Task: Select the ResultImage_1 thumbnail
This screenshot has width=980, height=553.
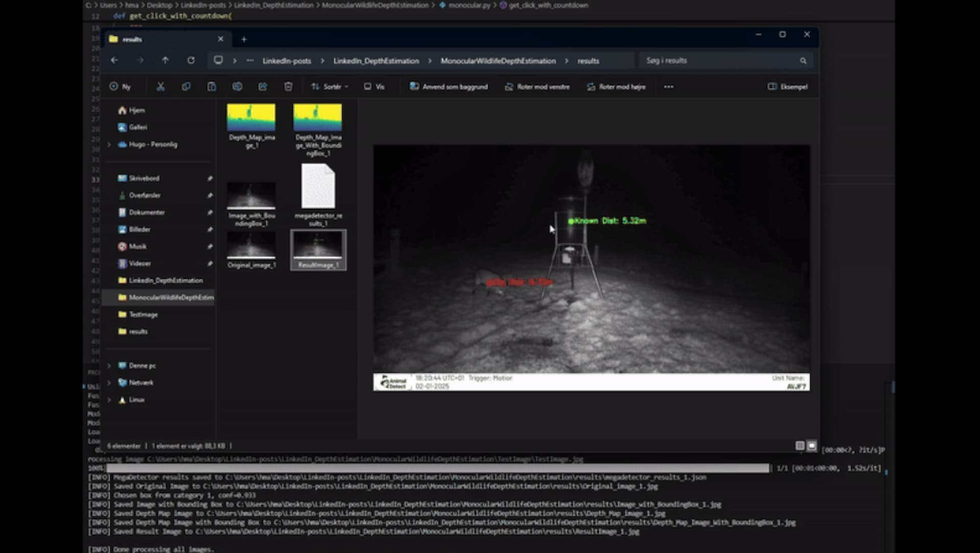Action: (318, 250)
